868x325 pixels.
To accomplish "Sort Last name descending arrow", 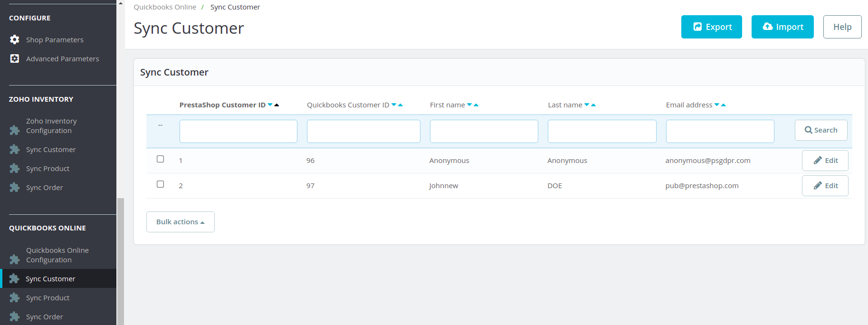I will click(x=587, y=105).
